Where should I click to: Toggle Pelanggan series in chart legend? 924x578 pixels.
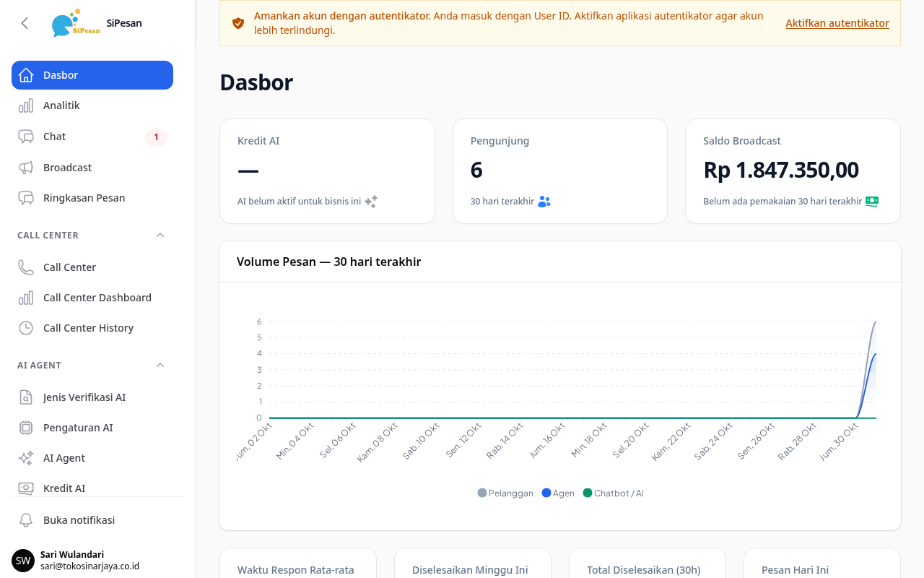pyautogui.click(x=505, y=493)
